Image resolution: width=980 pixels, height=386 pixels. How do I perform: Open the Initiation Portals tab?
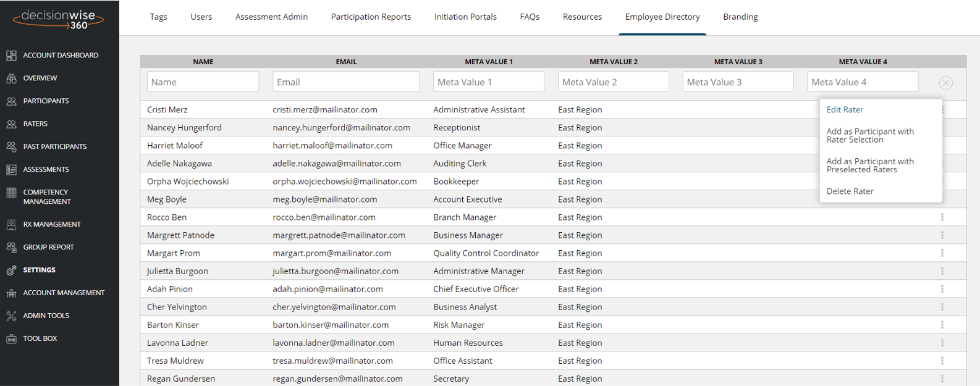coord(465,17)
